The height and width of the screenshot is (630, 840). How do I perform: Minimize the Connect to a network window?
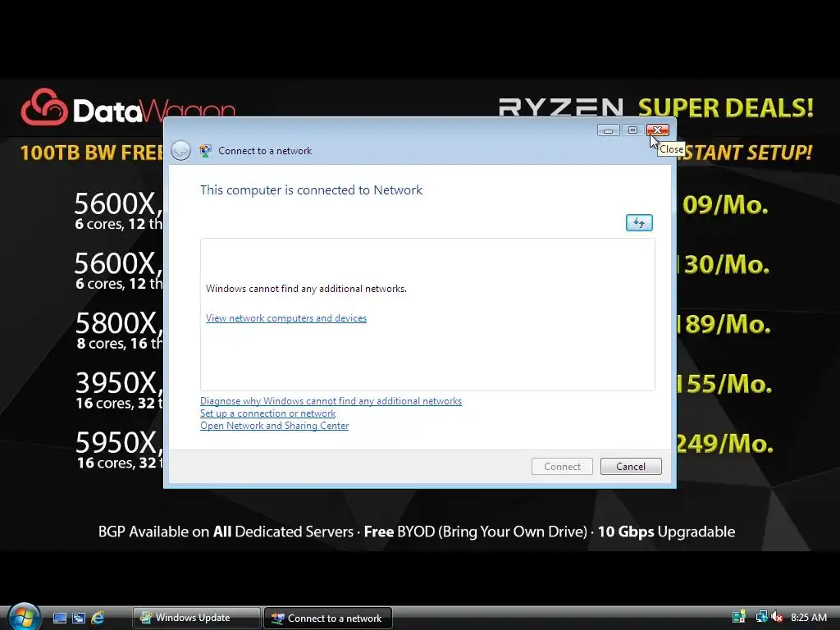pos(608,130)
